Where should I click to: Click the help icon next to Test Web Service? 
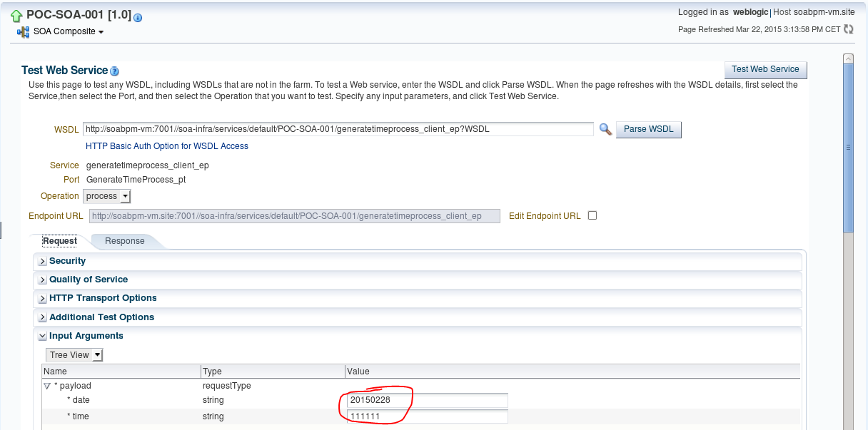(114, 71)
